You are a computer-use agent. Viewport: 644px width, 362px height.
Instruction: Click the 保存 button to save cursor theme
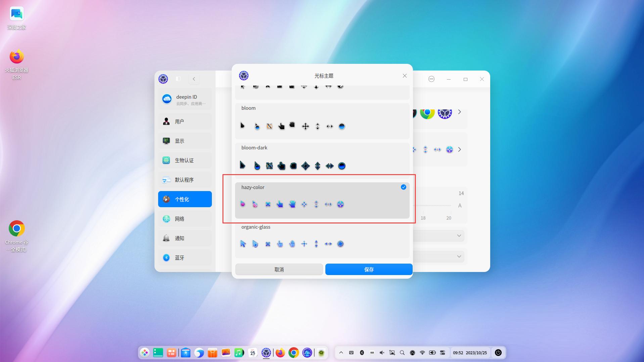click(368, 269)
